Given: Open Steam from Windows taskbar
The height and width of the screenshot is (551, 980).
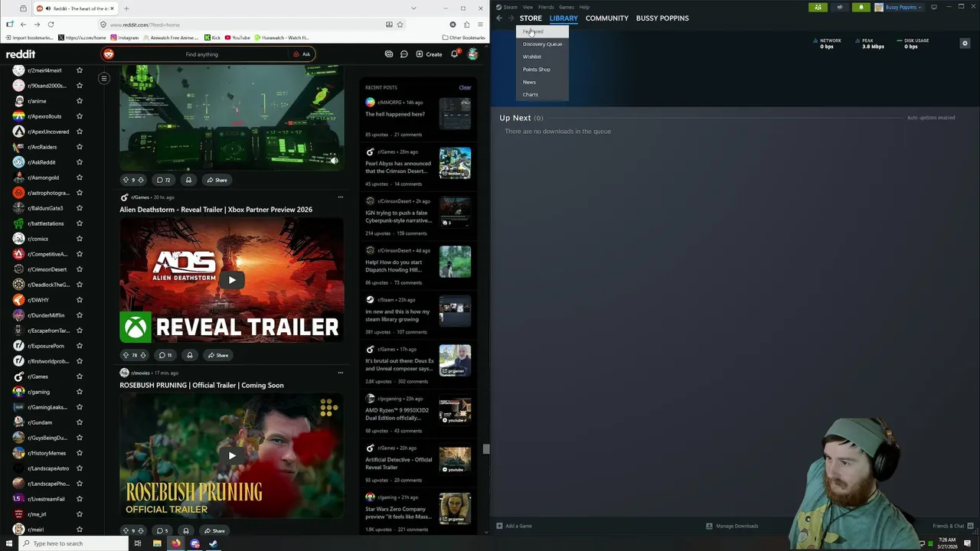Looking at the screenshot, I should tap(214, 544).
